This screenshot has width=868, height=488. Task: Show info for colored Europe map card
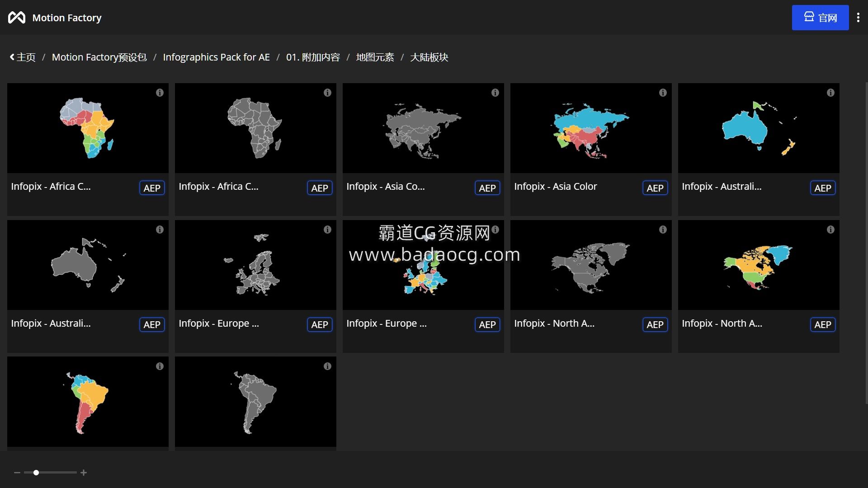495,230
